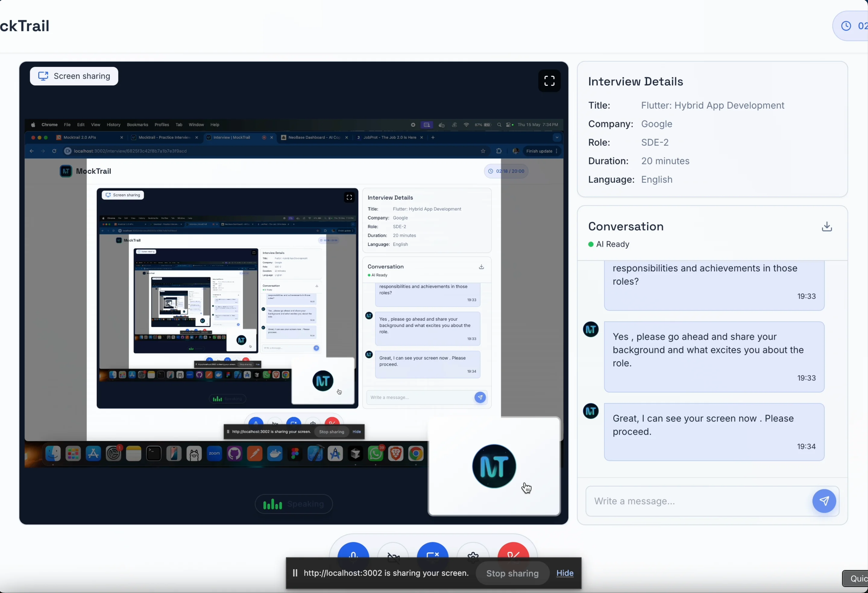Click the pause bars icon in the bottom sharing bar

tap(295, 573)
